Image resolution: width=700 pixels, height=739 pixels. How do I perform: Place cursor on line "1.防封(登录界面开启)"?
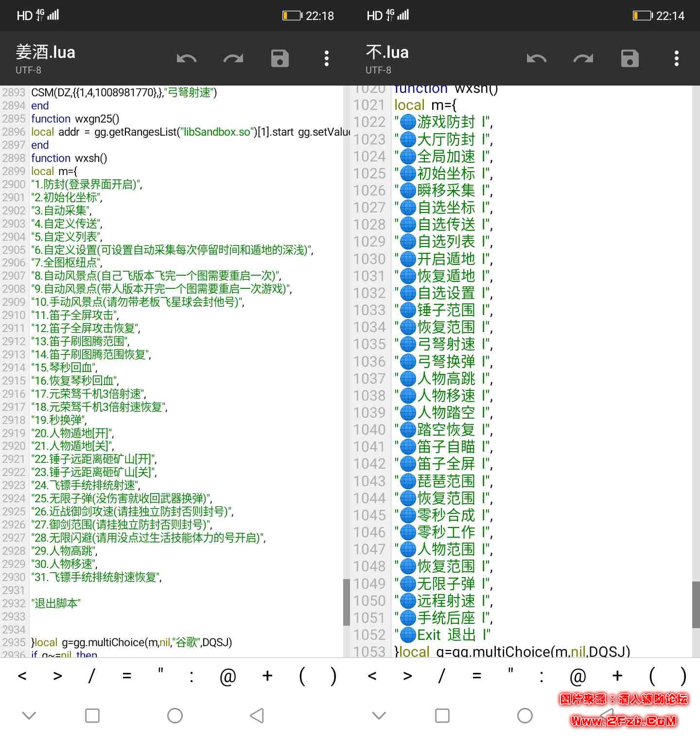coord(87,184)
